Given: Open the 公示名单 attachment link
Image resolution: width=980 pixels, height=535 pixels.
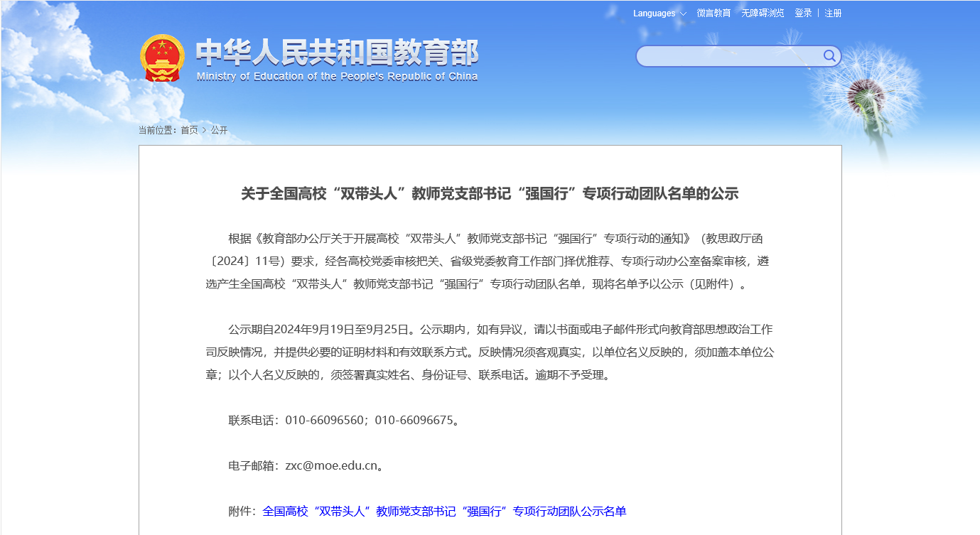Looking at the screenshot, I should pos(444,512).
